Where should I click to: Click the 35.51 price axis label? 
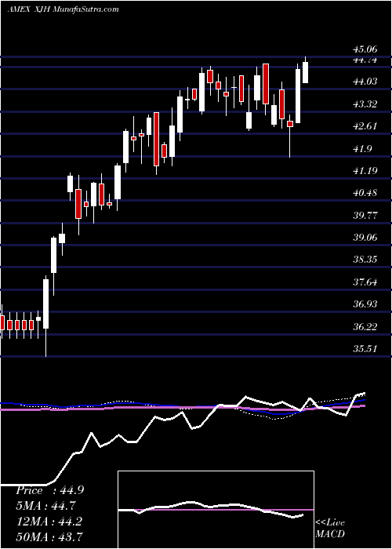tap(365, 349)
